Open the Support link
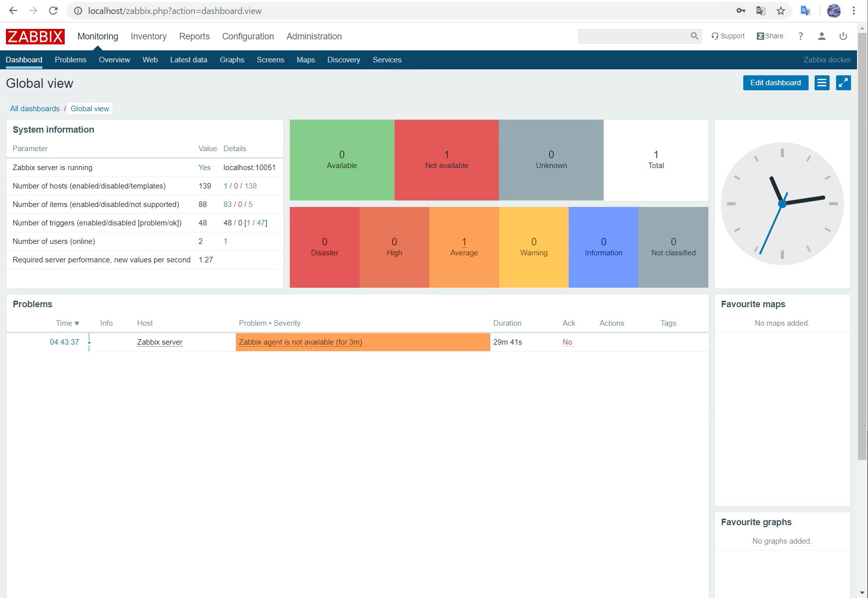This screenshot has width=868, height=598. tap(728, 36)
